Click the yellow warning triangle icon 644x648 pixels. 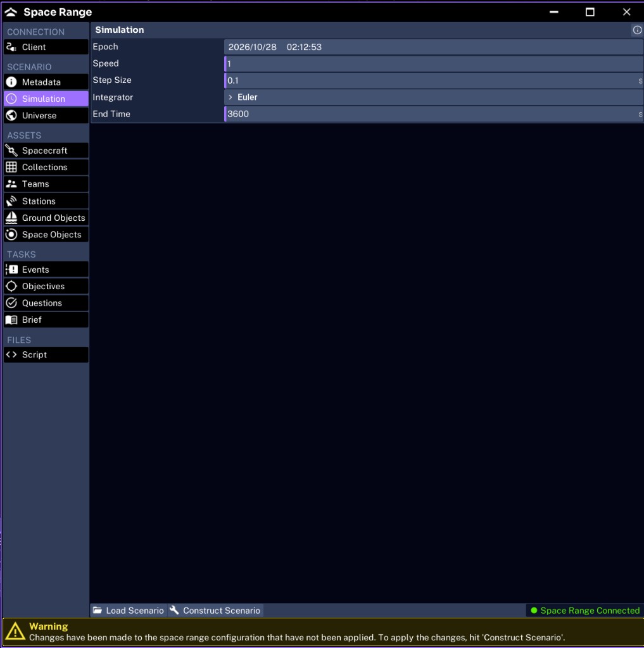(15, 631)
